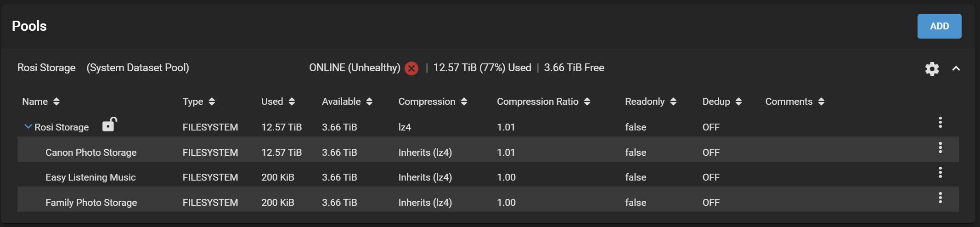Collapse the Rosi Storage pool panel
980x227 pixels.
click(956, 68)
